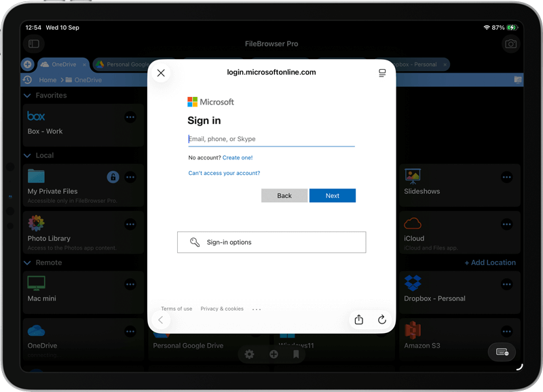Tap the share icon in login sheet

[x=359, y=320]
